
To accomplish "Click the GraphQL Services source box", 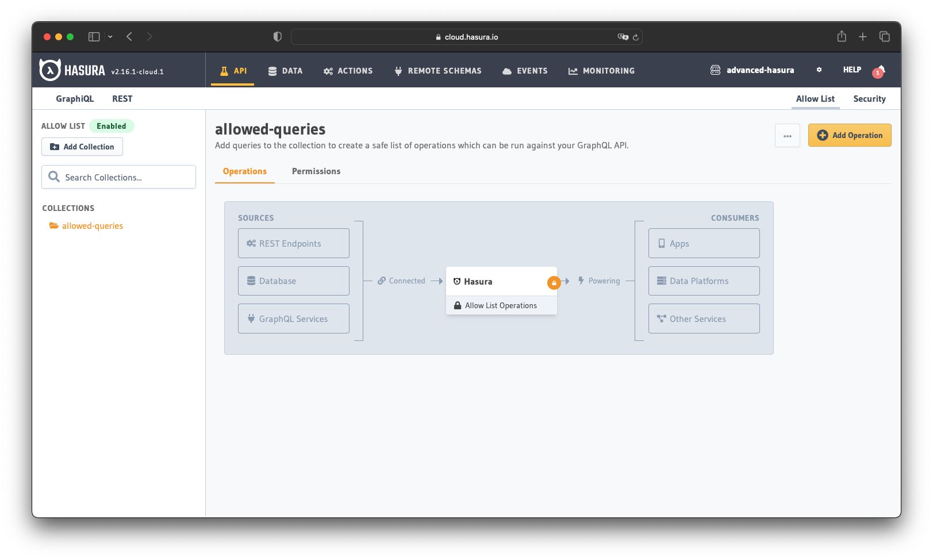I will tap(294, 319).
